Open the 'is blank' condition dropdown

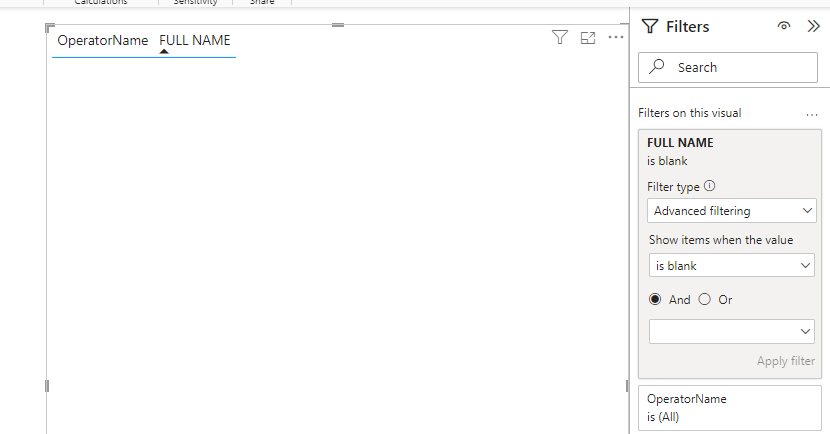point(732,266)
